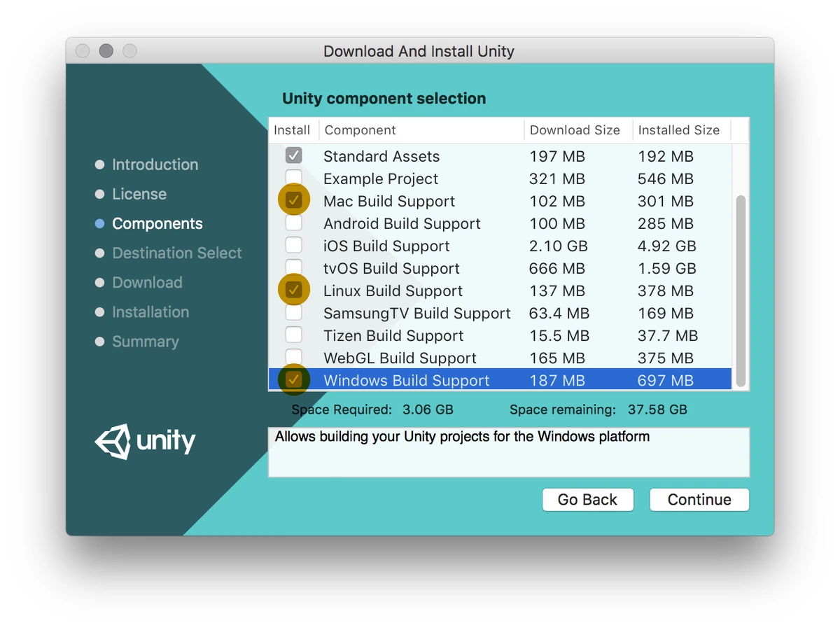Enable WebGL Build Support
Screen dimensions: 840x630
pyautogui.click(x=294, y=357)
